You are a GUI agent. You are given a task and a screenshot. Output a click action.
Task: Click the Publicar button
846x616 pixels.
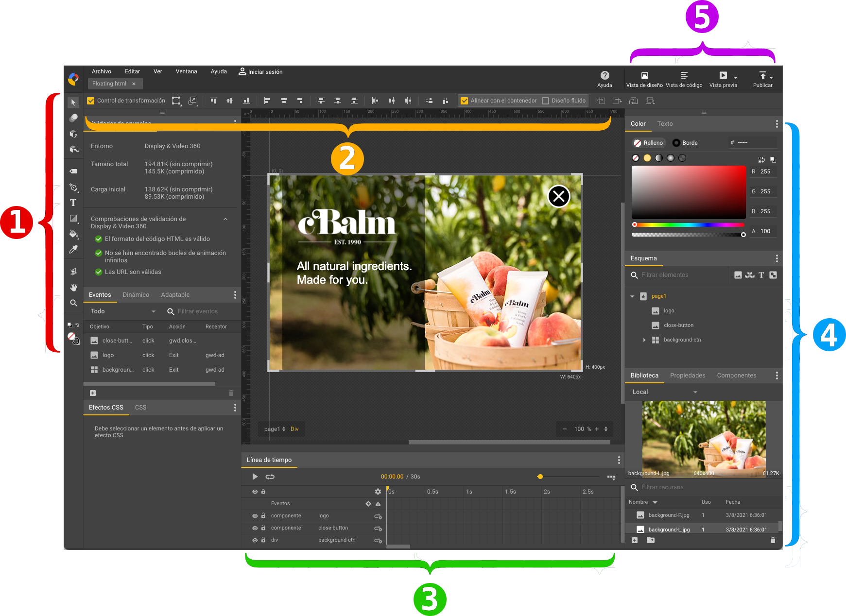point(762,79)
